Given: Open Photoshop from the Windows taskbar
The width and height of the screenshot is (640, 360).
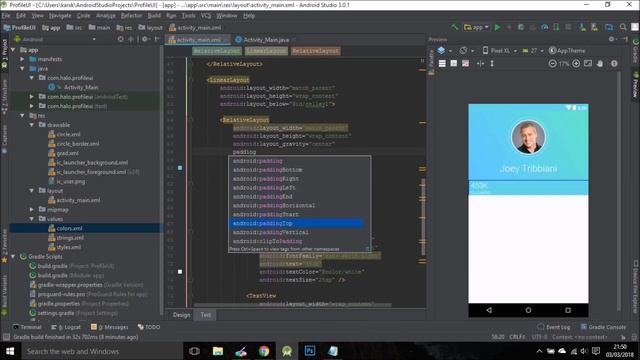Looking at the screenshot, I should click(x=310, y=351).
